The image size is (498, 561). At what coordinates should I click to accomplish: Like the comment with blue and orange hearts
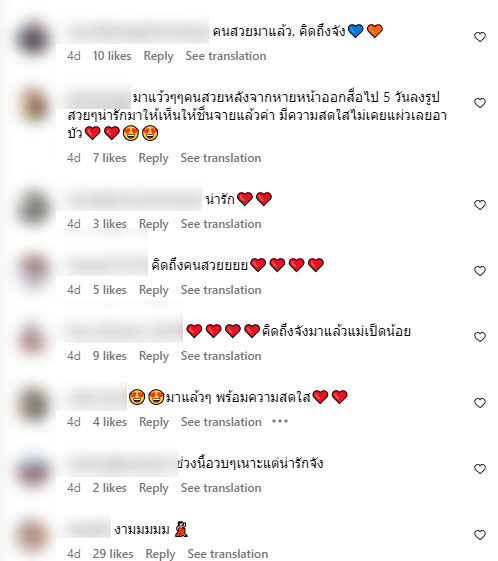[480, 37]
